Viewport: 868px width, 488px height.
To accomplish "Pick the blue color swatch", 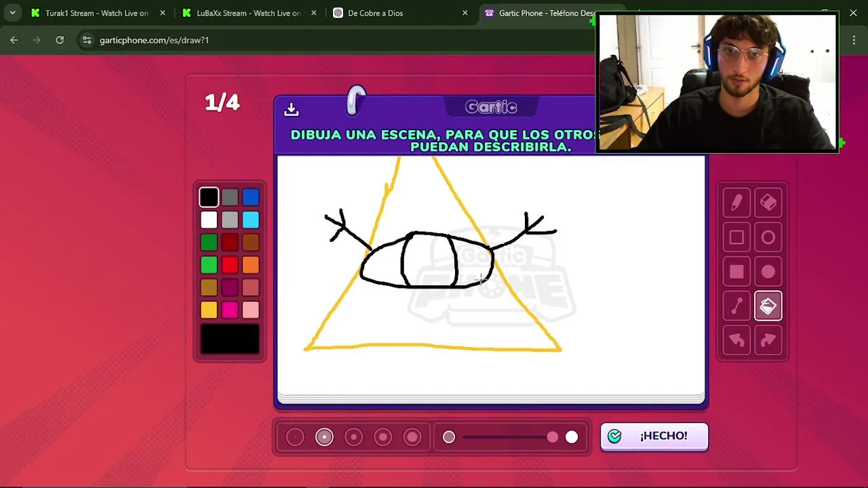I will pyautogui.click(x=251, y=197).
